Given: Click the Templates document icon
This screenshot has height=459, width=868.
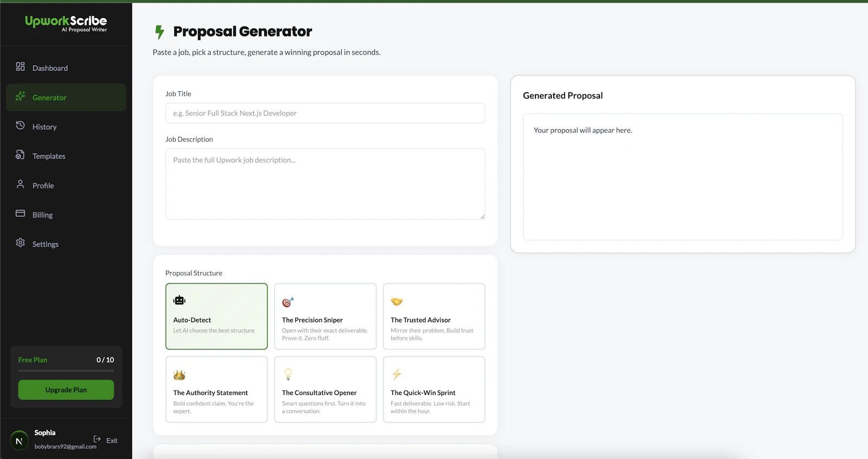Looking at the screenshot, I should (x=20, y=155).
